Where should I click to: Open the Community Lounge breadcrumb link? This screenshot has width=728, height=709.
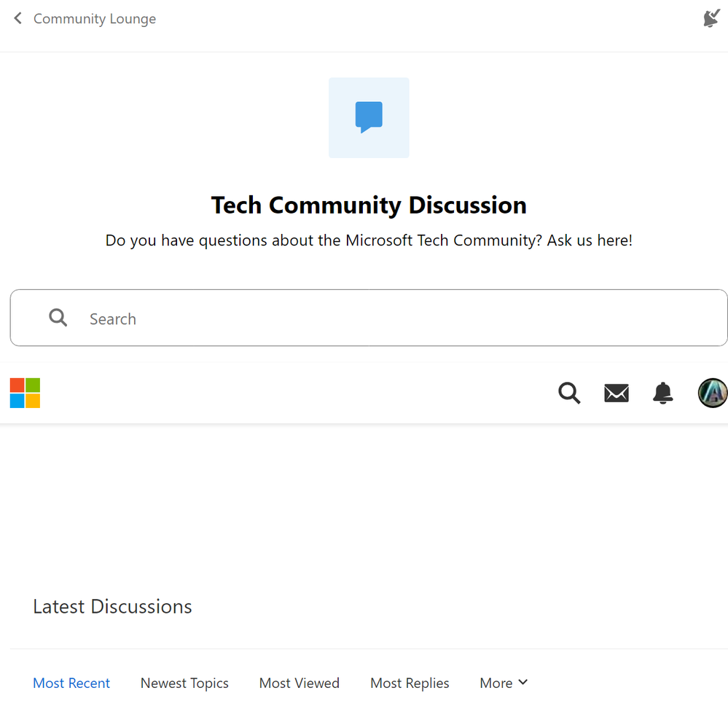click(95, 18)
